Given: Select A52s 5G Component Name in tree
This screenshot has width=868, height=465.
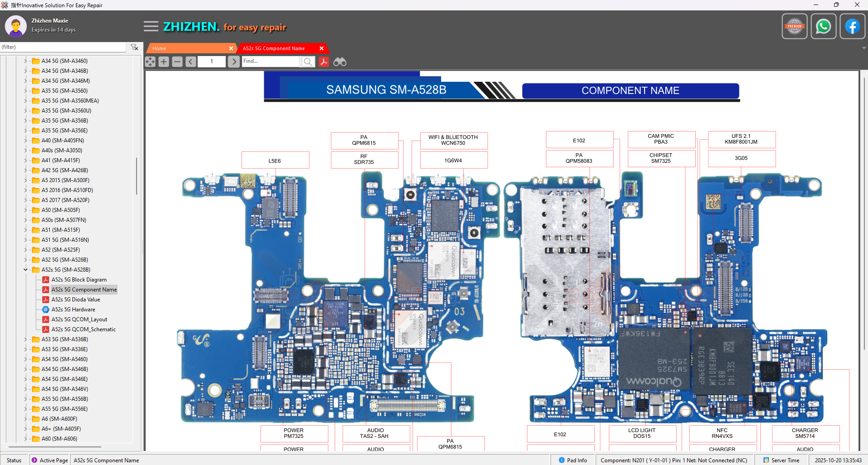Looking at the screenshot, I should (84, 290).
